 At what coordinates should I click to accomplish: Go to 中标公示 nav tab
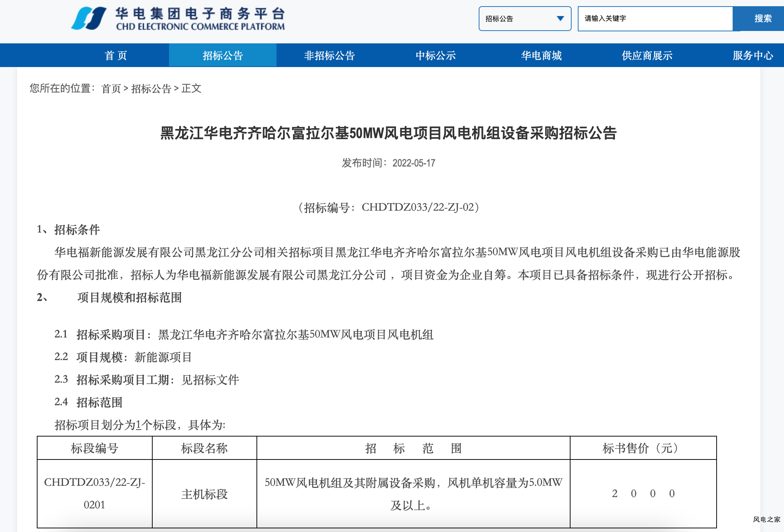tap(436, 55)
